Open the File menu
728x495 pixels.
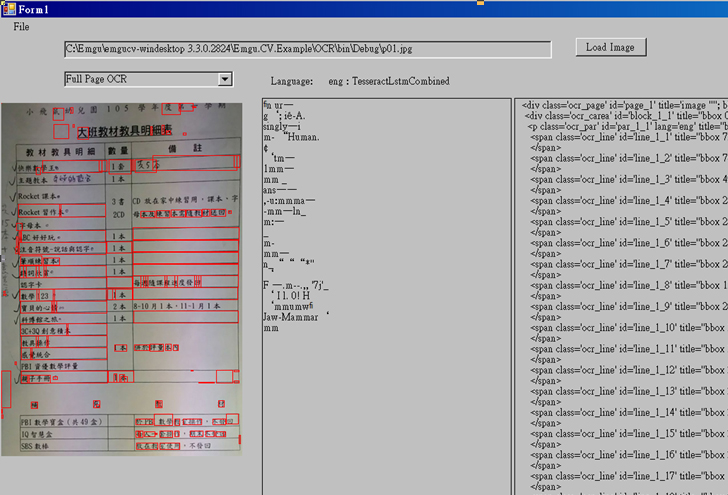[x=21, y=26]
